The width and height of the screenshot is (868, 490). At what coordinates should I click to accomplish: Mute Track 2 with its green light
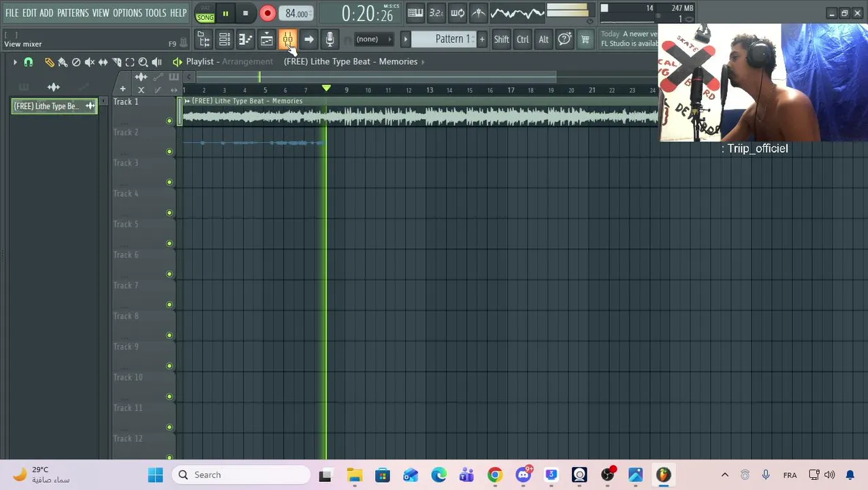coord(170,152)
